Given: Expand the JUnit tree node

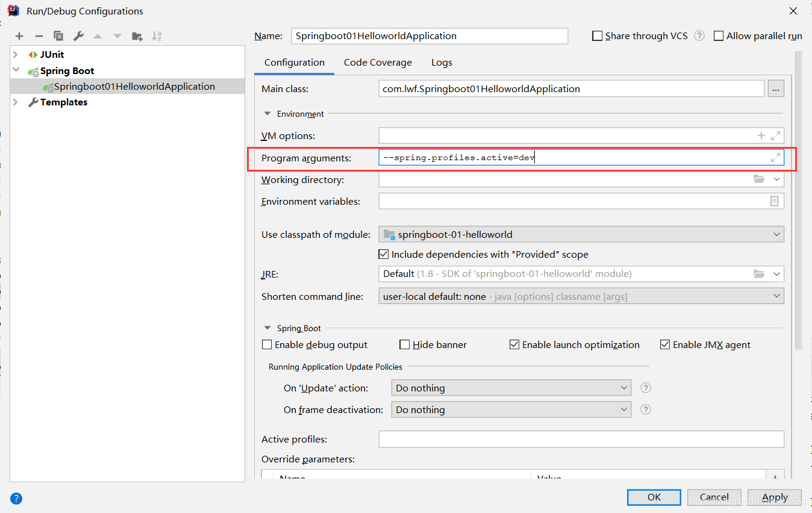Looking at the screenshot, I should click(16, 55).
